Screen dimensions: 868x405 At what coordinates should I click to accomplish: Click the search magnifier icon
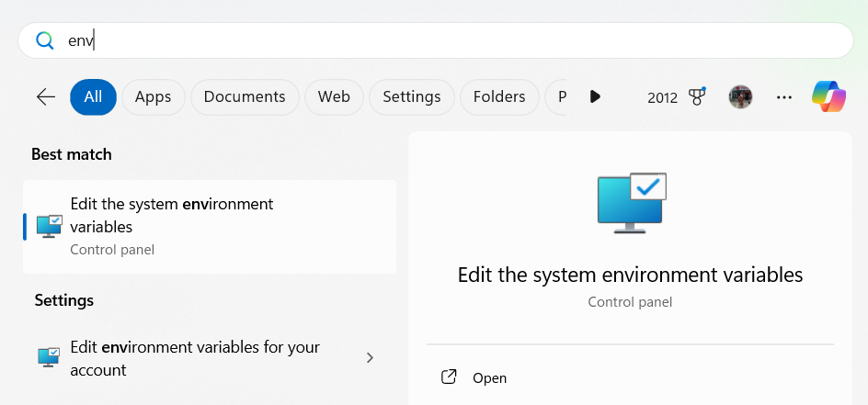coord(44,40)
